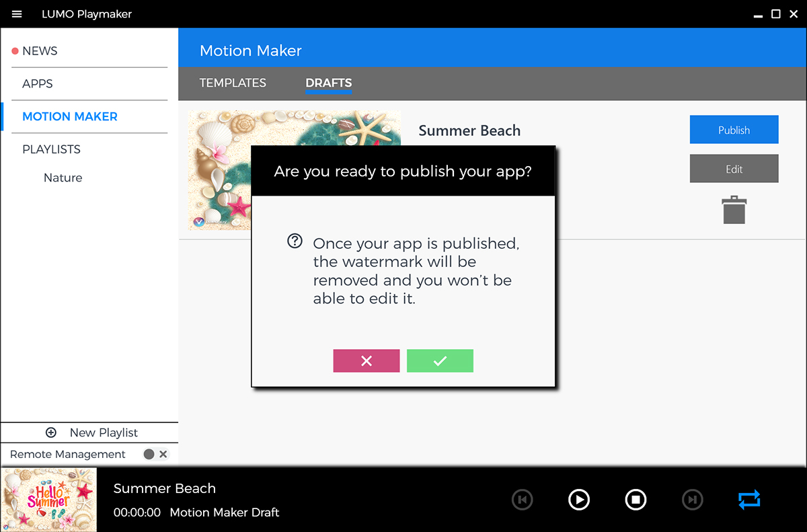Viewport: 807px width, 532px height.
Task: Switch to the TEMPLATES tab
Action: coord(233,83)
